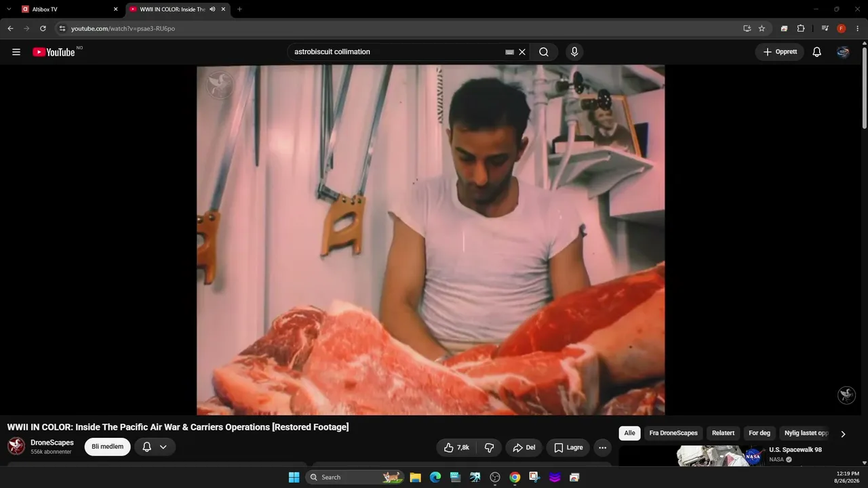868x488 pixels.
Task: Click the Opprett create button
Action: (x=780, y=52)
